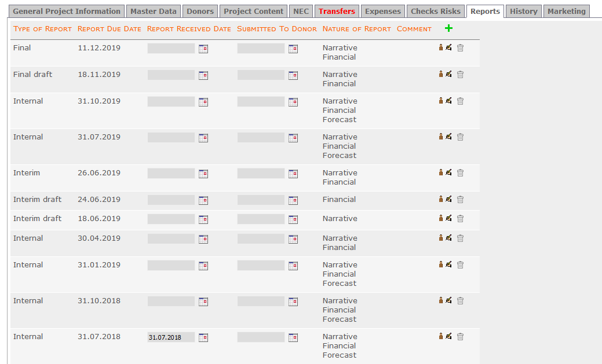
Task: Go to the Checks Risks tab
Action: coord(435,11)
